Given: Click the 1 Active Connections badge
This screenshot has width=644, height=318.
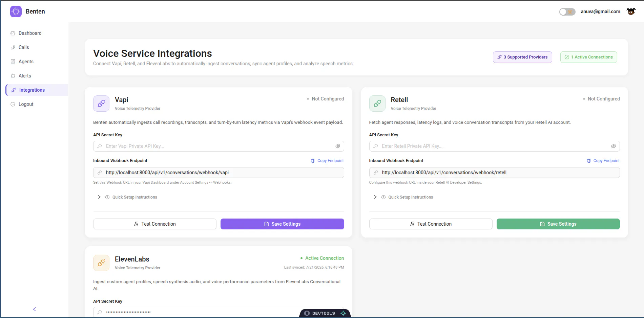Looking at the screenshot, I should click(589, 57).
